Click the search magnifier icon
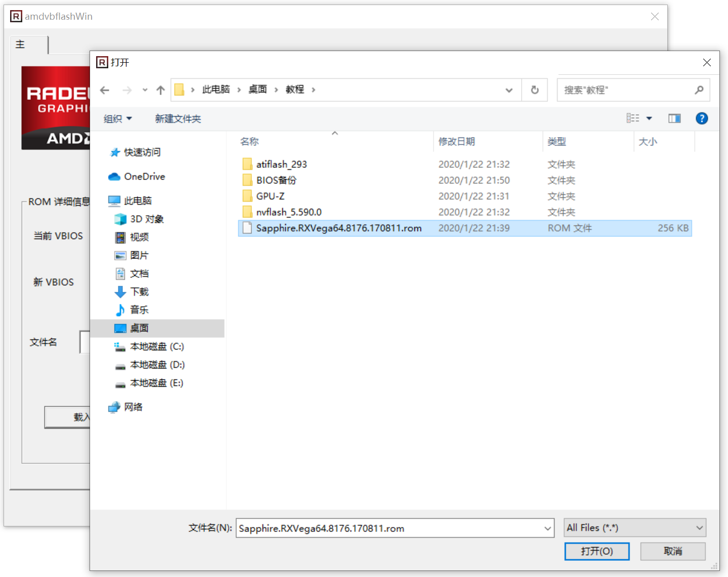 (699, 90)
